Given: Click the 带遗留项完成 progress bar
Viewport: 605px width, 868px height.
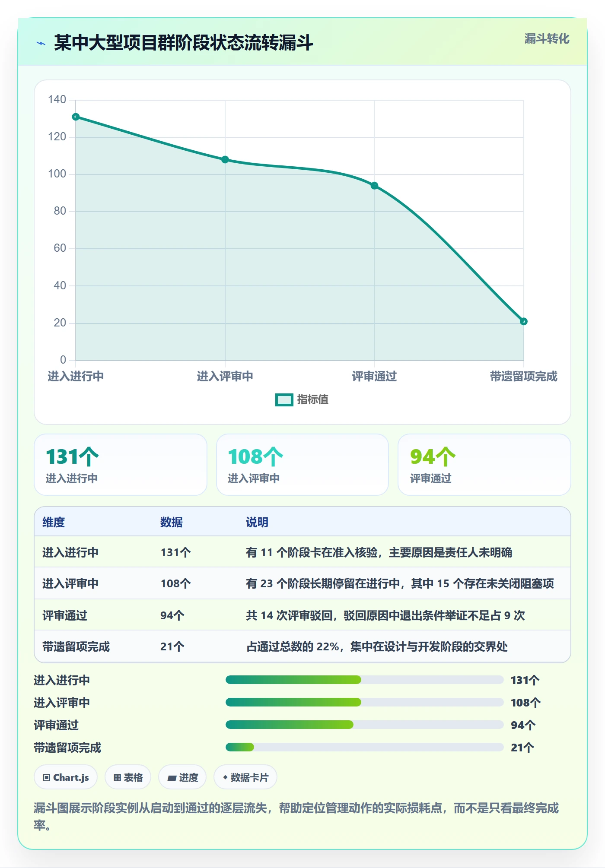Looking at the screenshot, I should [365, 748].
